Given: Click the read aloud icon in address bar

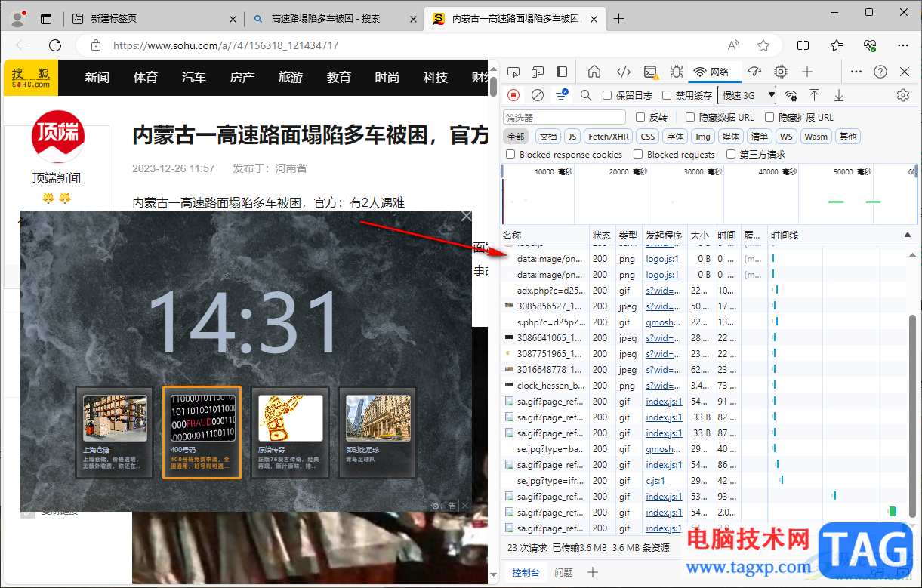Looking at the screenshot, I should tap(733, 45).
